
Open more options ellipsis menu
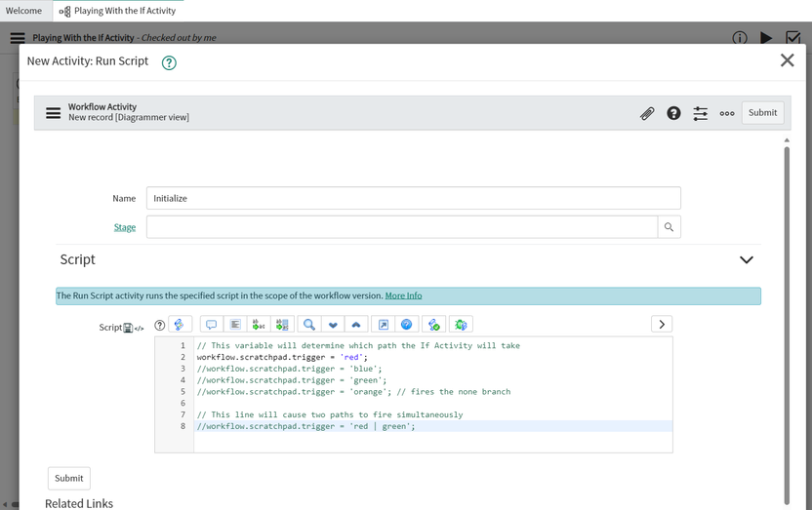click(726, 113)
